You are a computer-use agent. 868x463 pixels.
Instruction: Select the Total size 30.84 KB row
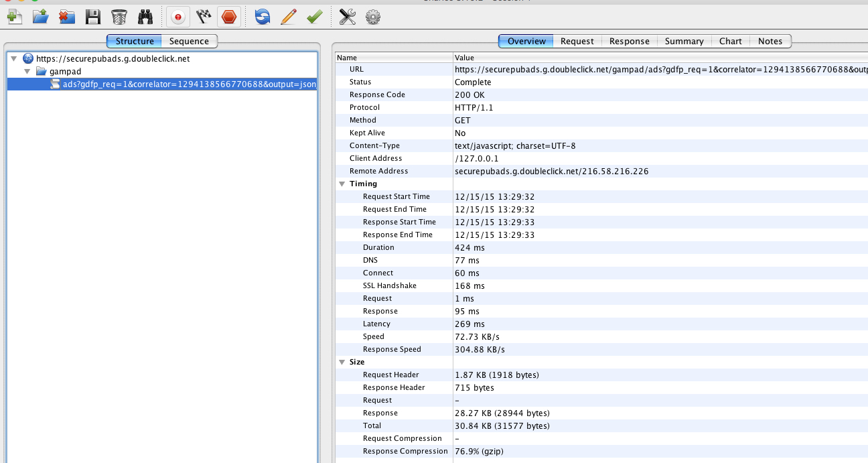click(601, 425)
